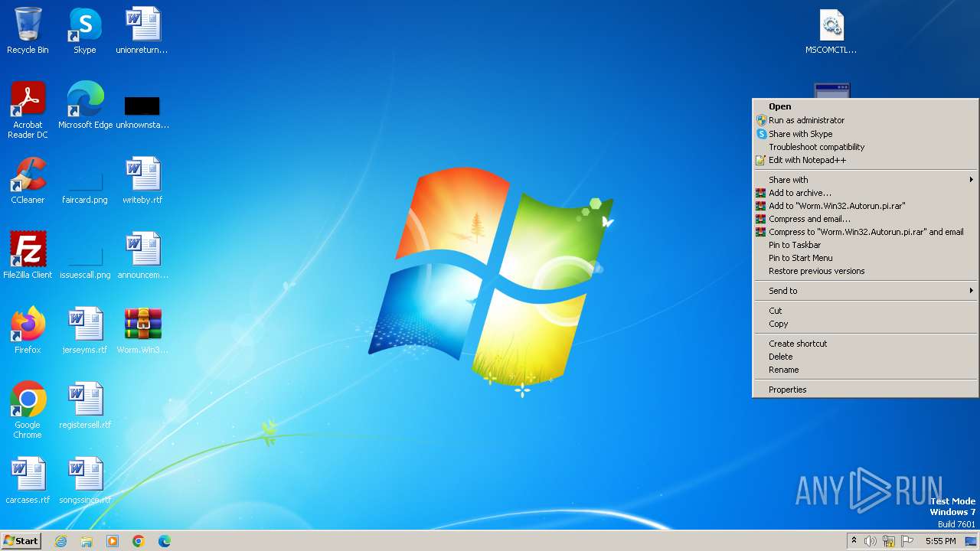Screen dimensions: 980x551
Task: Select the FileZilla Client shortcut
Action: [x=28, y=256]
